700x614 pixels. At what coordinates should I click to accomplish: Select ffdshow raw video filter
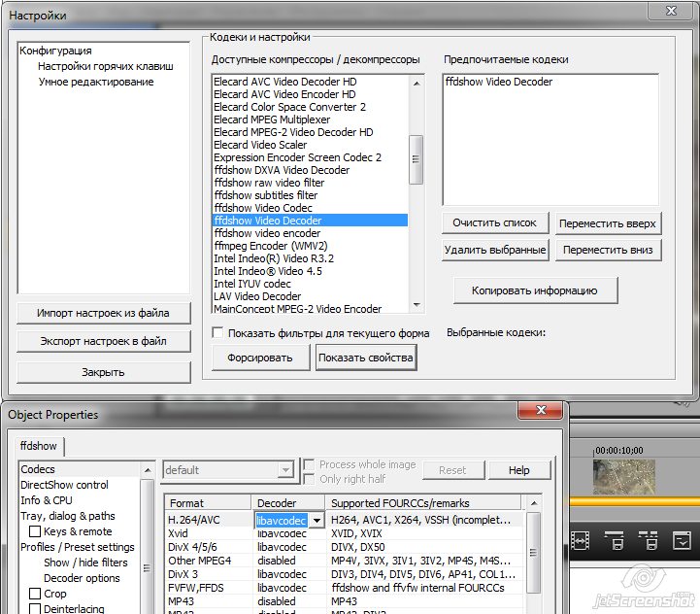269,183
